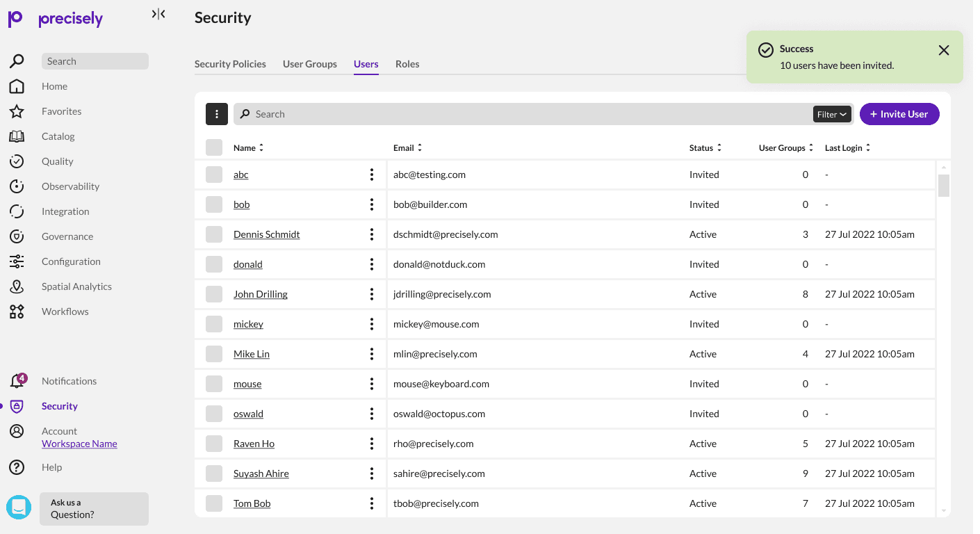Check the box for user abc
The image size is (980, 534).
[214, 175]
